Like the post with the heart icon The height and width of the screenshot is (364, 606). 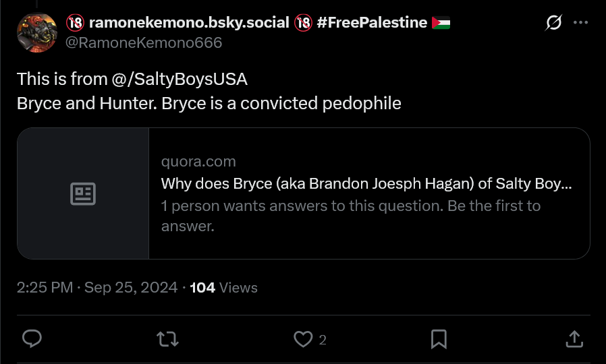coord(303,339)
